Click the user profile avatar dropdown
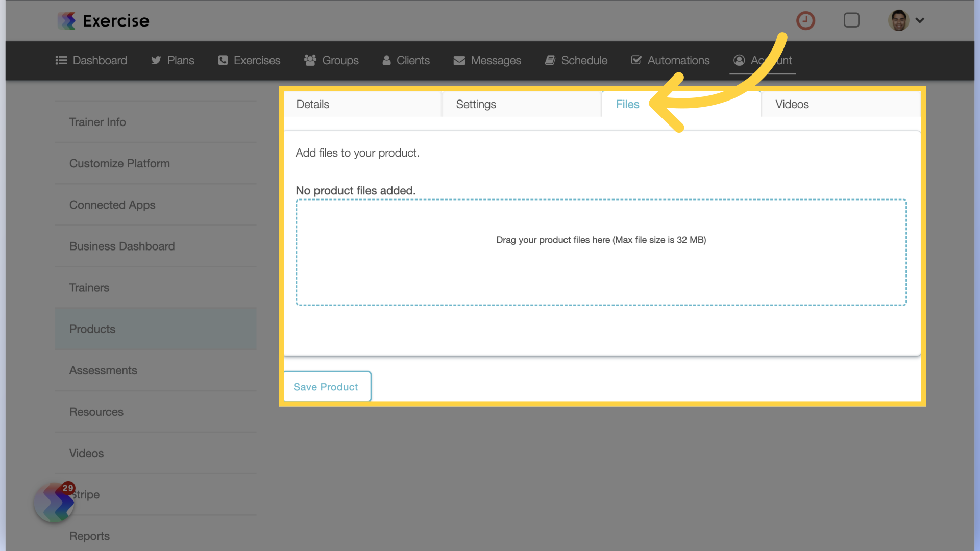This screenshot has height=551, width=980. 908,20
